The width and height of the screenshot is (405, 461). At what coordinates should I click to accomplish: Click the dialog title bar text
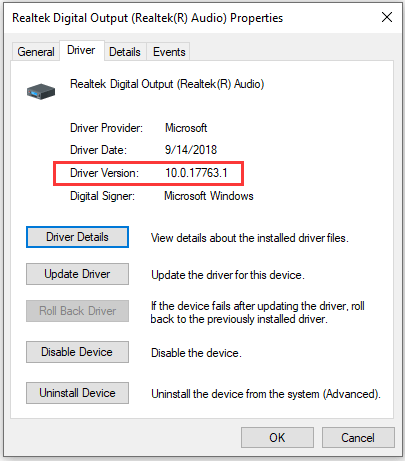147,18
